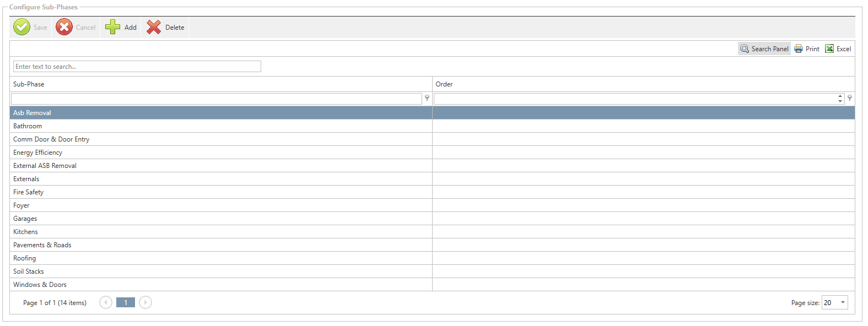Screen dimensions: 868x326
Task: Select the Fire Safety row
Action: coord(29,192)
